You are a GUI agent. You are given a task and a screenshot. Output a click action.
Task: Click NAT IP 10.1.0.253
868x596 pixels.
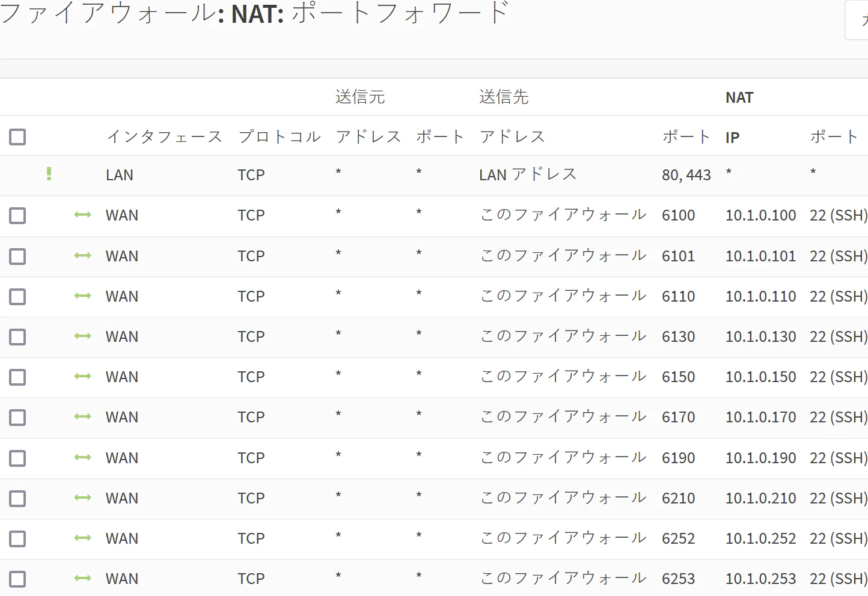pyautogui.click(x=760, y=579)
